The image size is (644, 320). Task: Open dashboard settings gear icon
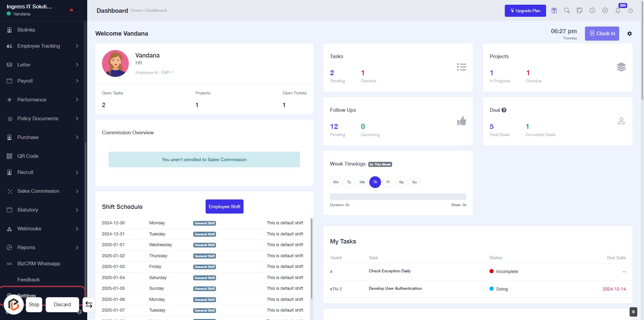coord(630,34)
